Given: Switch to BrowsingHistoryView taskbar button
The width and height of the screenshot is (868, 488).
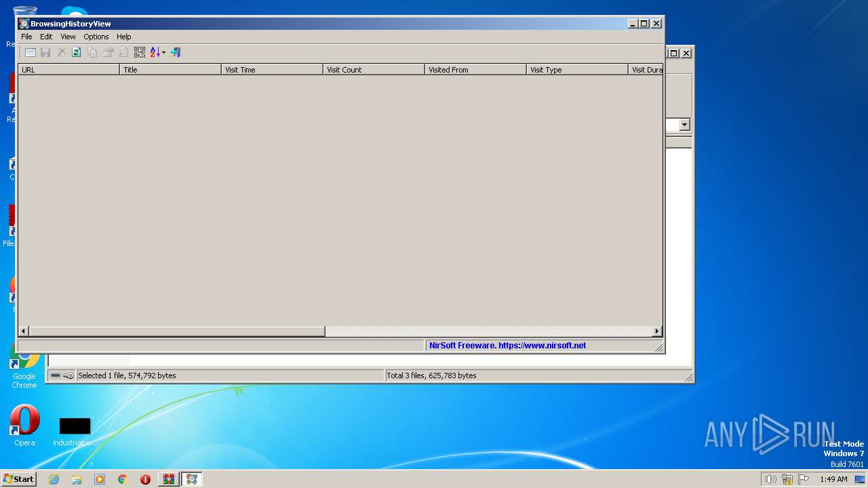Looking at the screenshot, I should (191, 479).
